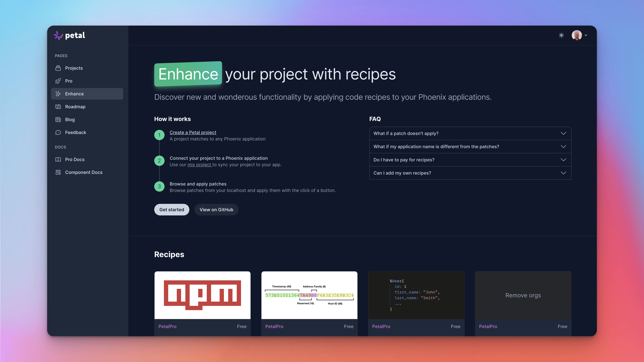The width and height of the screenshot is (644, 362).
Task: Expand the 'What if a patch doesn't apply?' FAQ
Action: coord(470,133)
